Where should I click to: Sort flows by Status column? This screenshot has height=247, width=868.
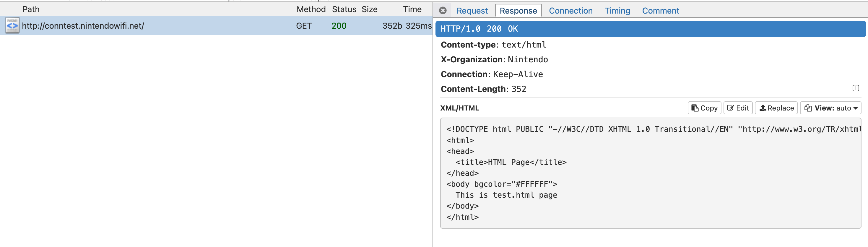(x=344, y=9)
